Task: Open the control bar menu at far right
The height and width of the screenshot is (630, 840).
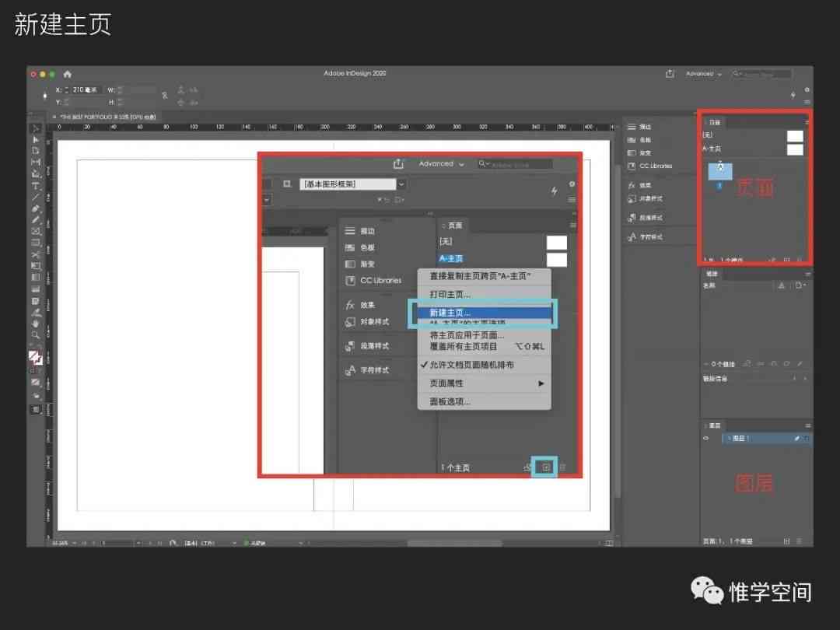Action: click(807, 102)
